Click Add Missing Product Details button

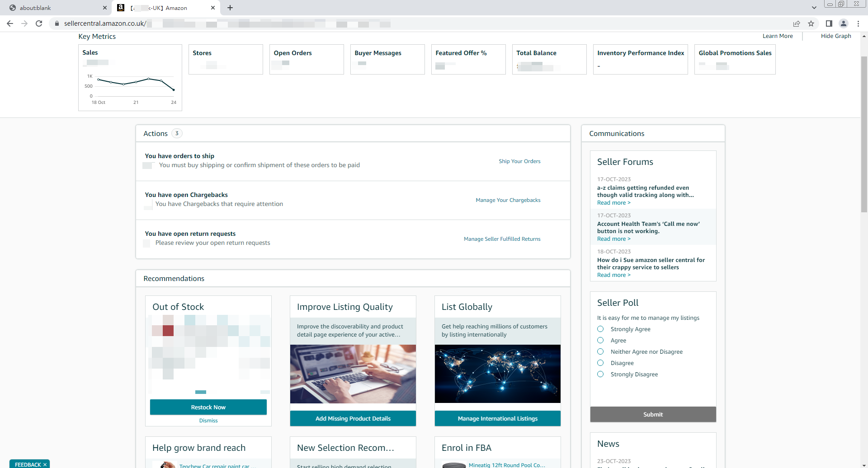click(x=353, y=418)
